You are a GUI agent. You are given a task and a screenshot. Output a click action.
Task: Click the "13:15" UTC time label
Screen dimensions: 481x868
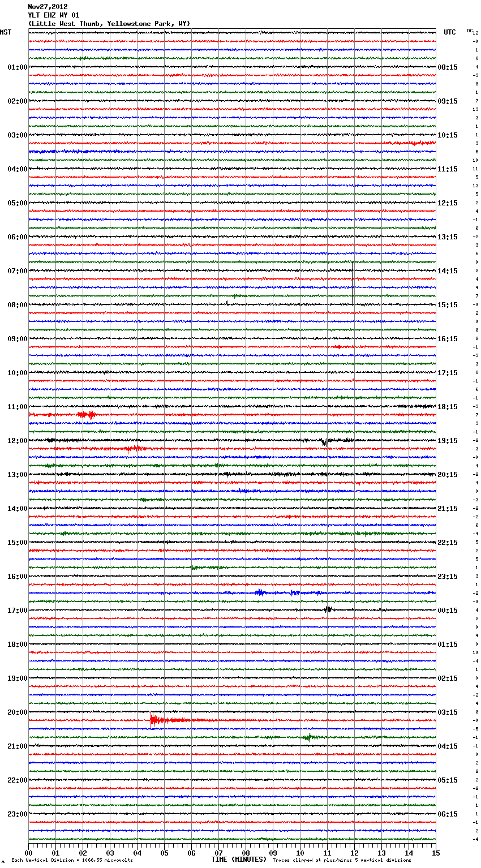(448, 237)
